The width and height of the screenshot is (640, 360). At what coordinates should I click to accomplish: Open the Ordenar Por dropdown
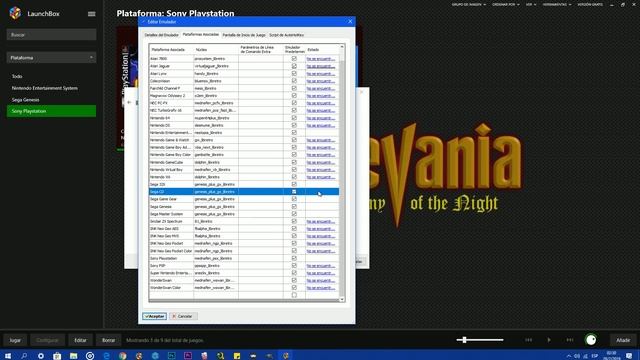pyautogui.click(x=505, y=4)
